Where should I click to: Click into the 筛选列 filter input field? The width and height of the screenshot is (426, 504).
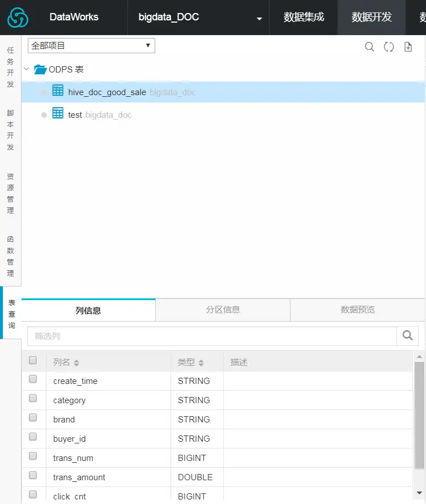click(x=212, y=336)
